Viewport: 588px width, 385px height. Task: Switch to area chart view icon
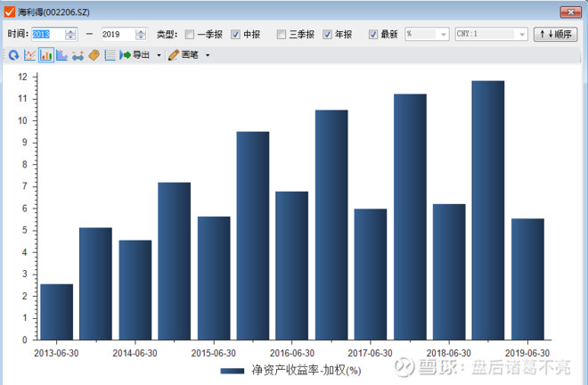(61, 55)
